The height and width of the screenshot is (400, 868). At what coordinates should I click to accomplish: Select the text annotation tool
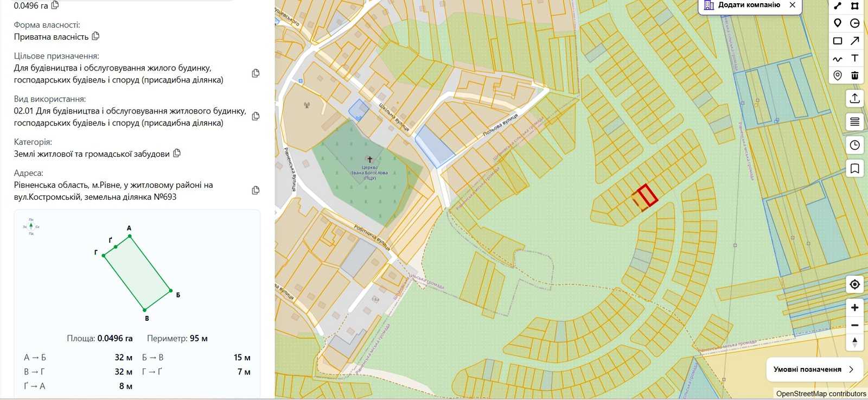coord(855,58)
